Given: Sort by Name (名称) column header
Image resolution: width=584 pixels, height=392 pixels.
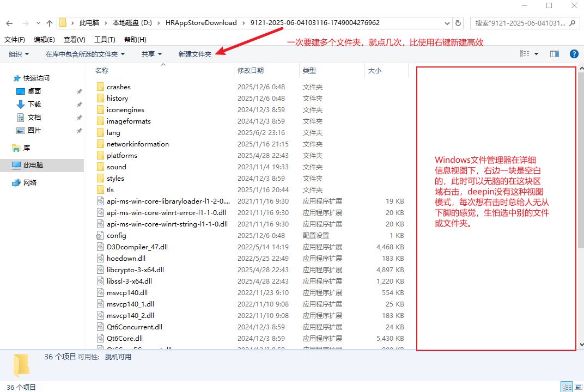Looking at the screenshot, I should tap(102, 71).
